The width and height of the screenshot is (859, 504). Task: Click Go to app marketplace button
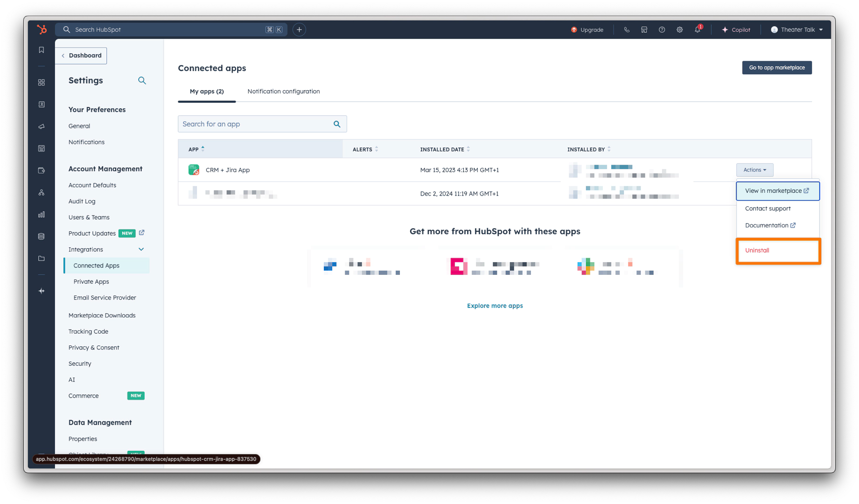[x=776, y=68]
